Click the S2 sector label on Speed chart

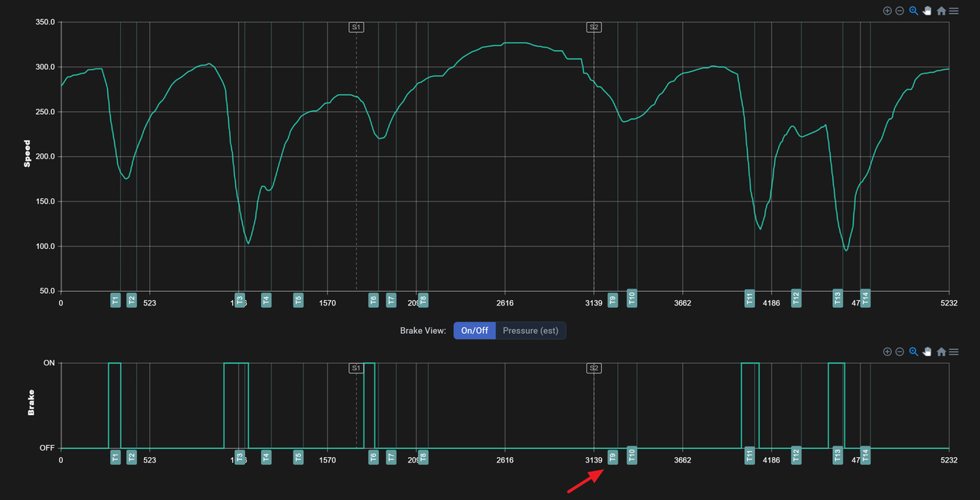[593, 27]
